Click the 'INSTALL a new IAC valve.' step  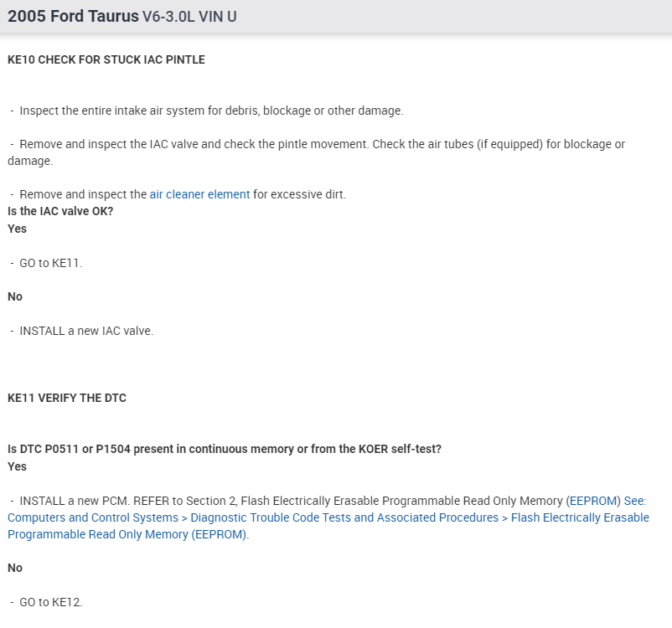[86, 331]
